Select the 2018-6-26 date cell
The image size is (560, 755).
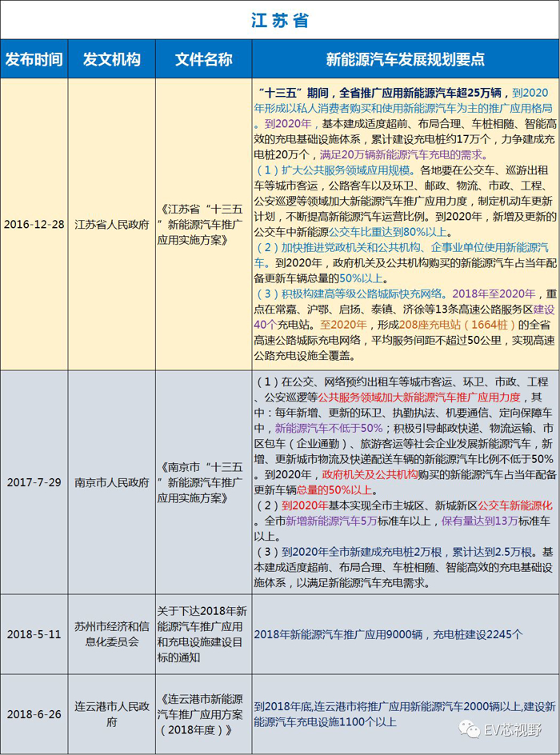pyautogui.click(x=33, y=714)
